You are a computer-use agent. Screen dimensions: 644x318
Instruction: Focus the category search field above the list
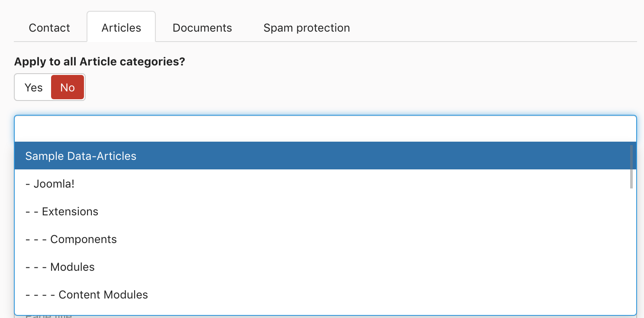[x=325, y=129]
